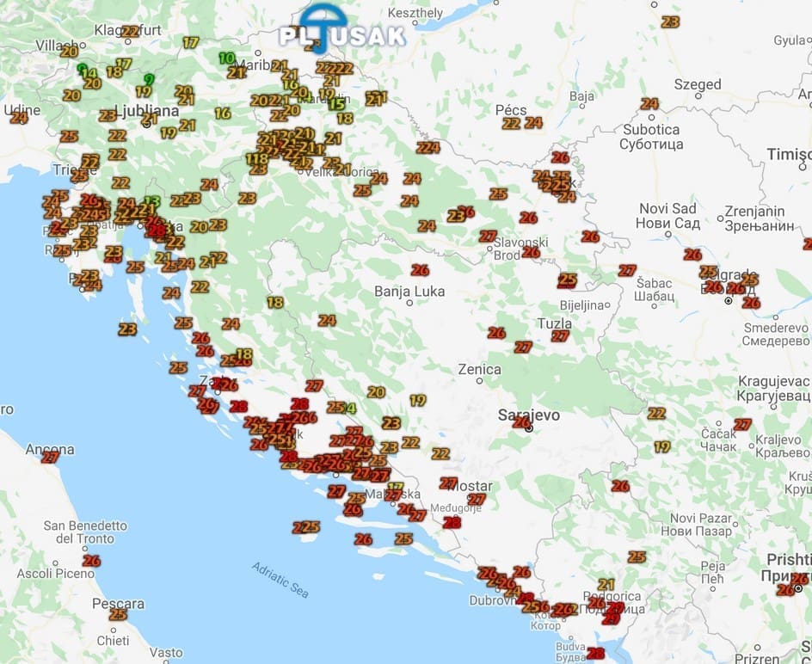Open the 24 marker above Subotica

[x=649, y=104]
